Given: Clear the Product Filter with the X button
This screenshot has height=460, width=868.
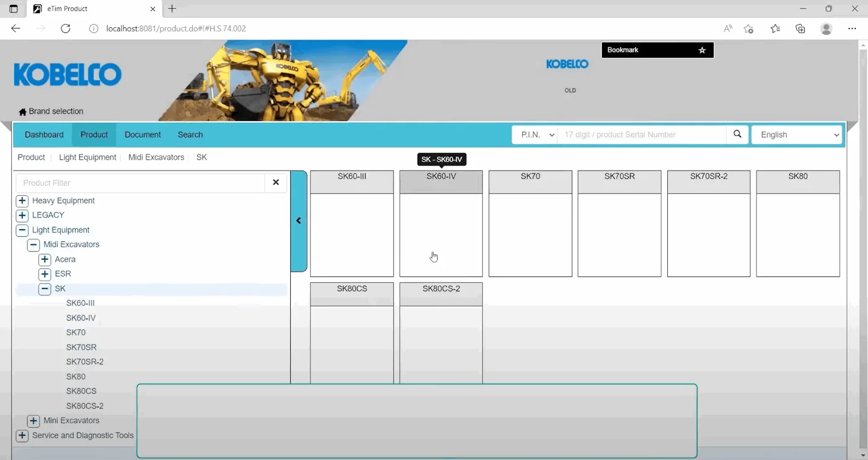Looking at the screenshot, I should coord(276,182).
